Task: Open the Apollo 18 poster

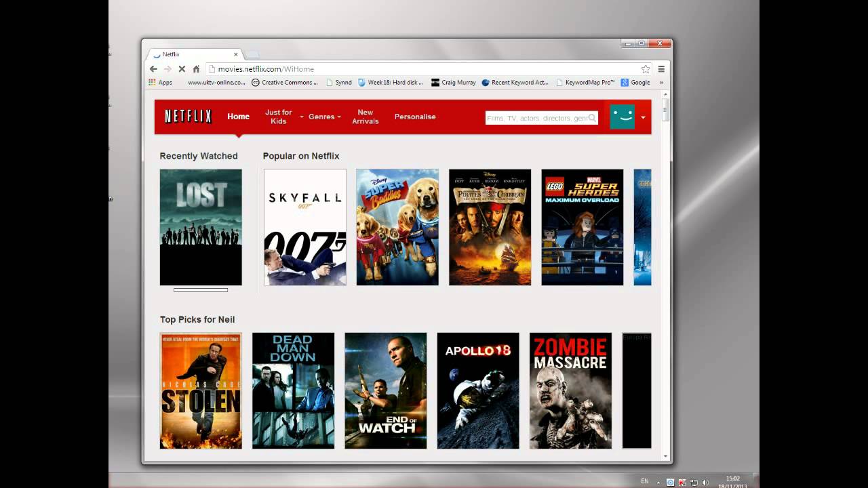Action: (x=478, y=390)
